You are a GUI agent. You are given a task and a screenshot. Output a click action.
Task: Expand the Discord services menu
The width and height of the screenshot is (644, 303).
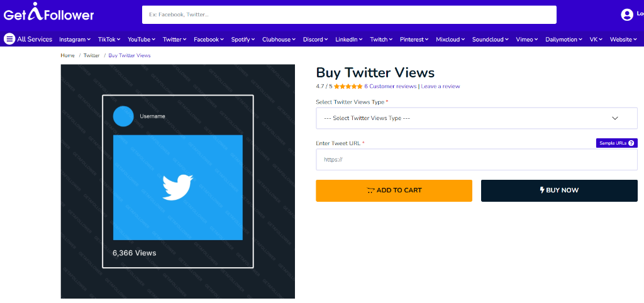click(x=316, y=40)
